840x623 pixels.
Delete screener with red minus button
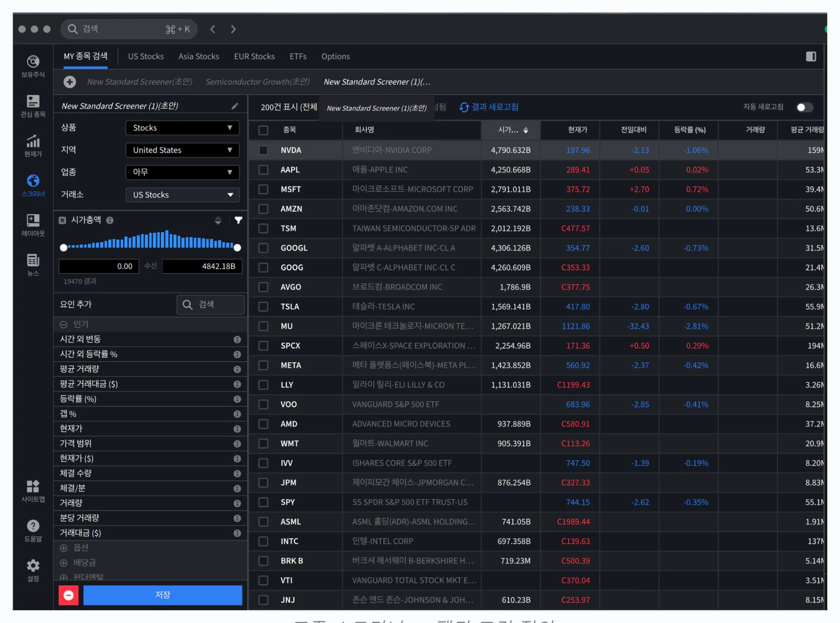(x=69, y=595)
